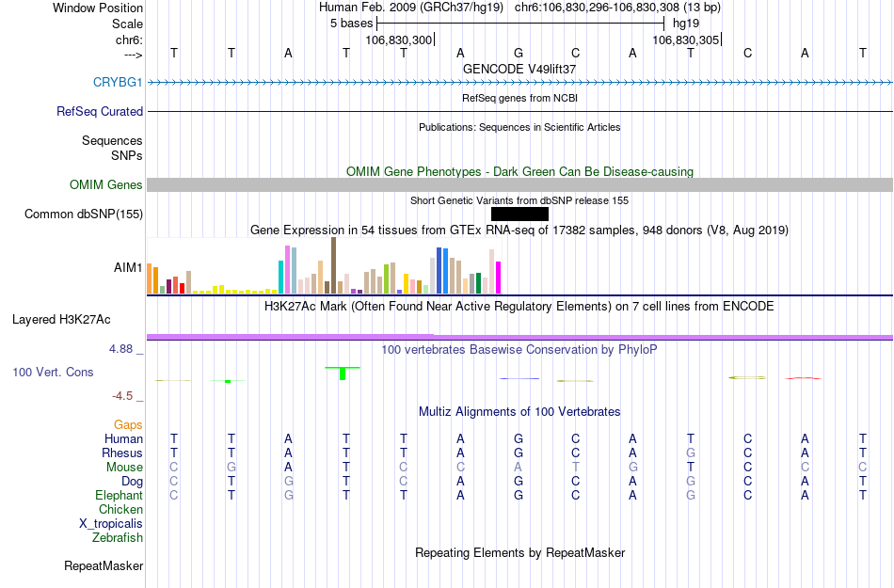The image size is (894, 588).
Task: Select the SNPs subtrack label
Action: pyautogui.click(x=127, y=155)
